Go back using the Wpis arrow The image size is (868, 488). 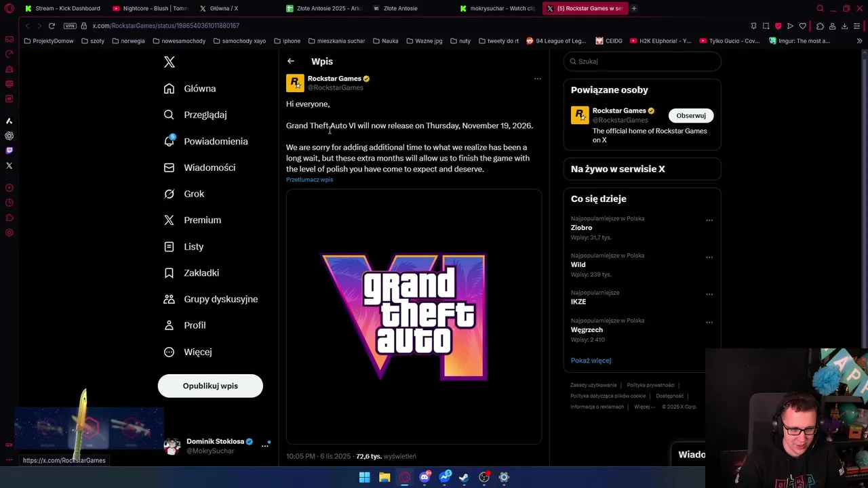coord(291,61)
